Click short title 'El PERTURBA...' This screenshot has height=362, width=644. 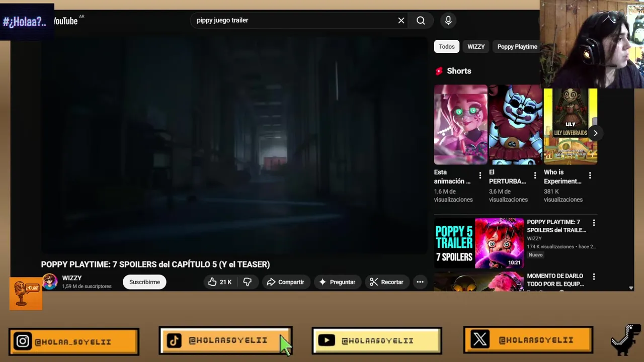(x=507, y=176)
